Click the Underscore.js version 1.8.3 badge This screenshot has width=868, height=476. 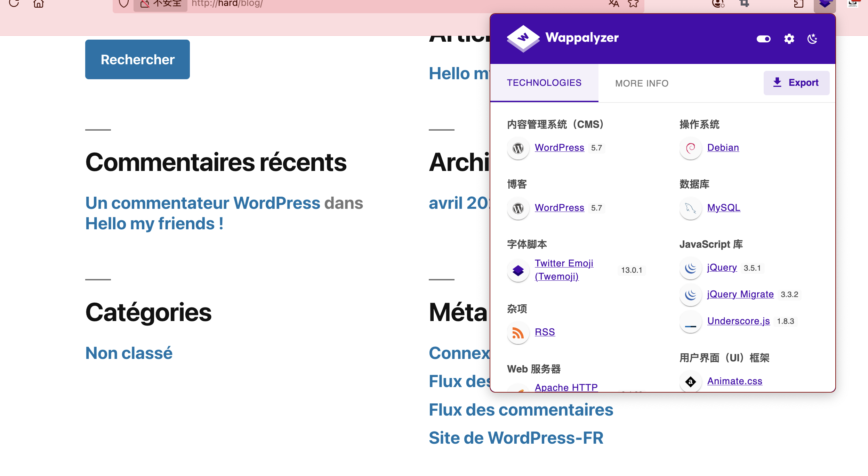point(786,321)
